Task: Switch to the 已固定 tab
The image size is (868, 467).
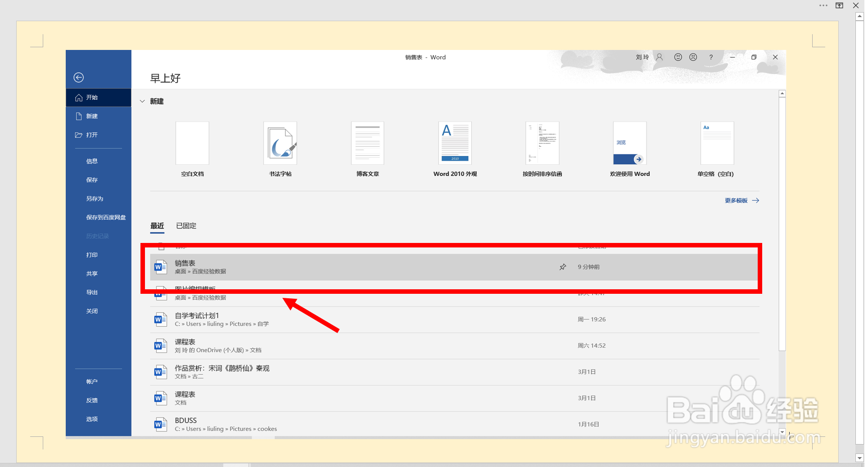Action: (x=186, y=226)
